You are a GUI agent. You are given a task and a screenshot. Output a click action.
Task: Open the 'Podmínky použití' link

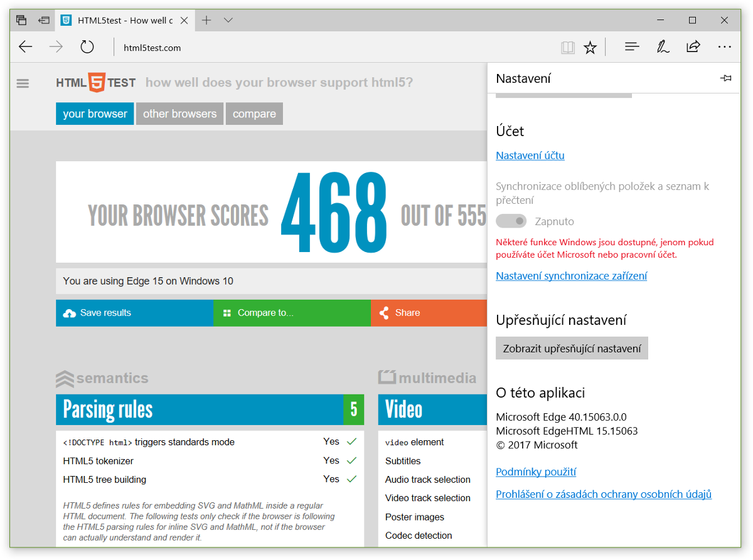pyautogui.click(x=536, y=472)
